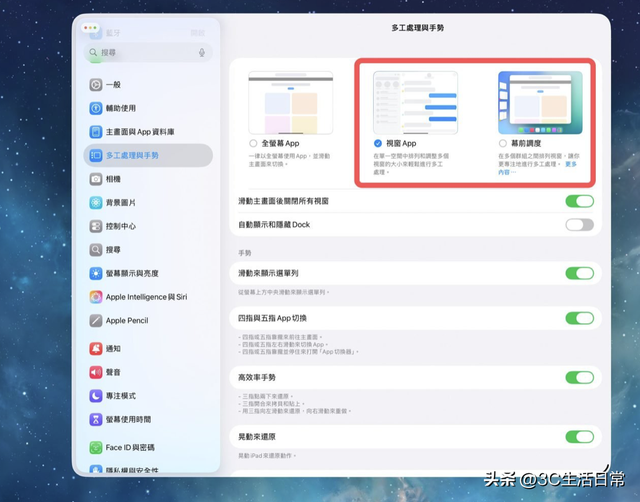Toggle 晃動來還原 switch
The width and height of the screenshot is (640, 502).
tap(580, 437)
